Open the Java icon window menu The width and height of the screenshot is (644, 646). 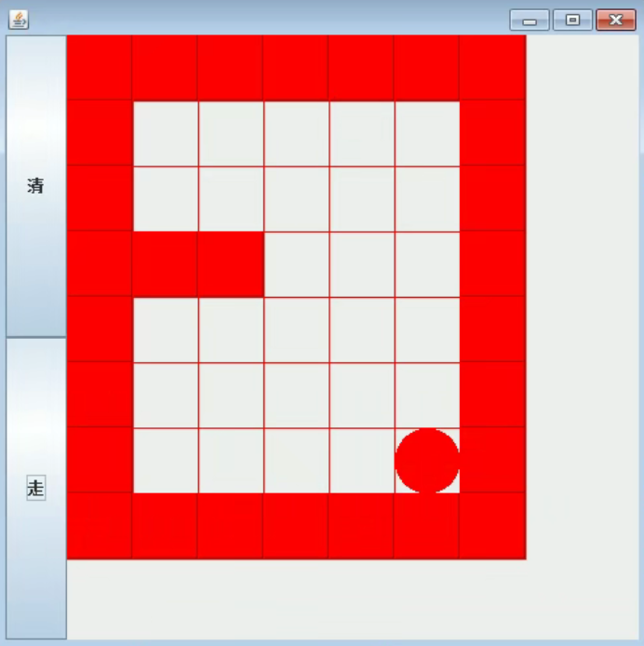(19, 20)
